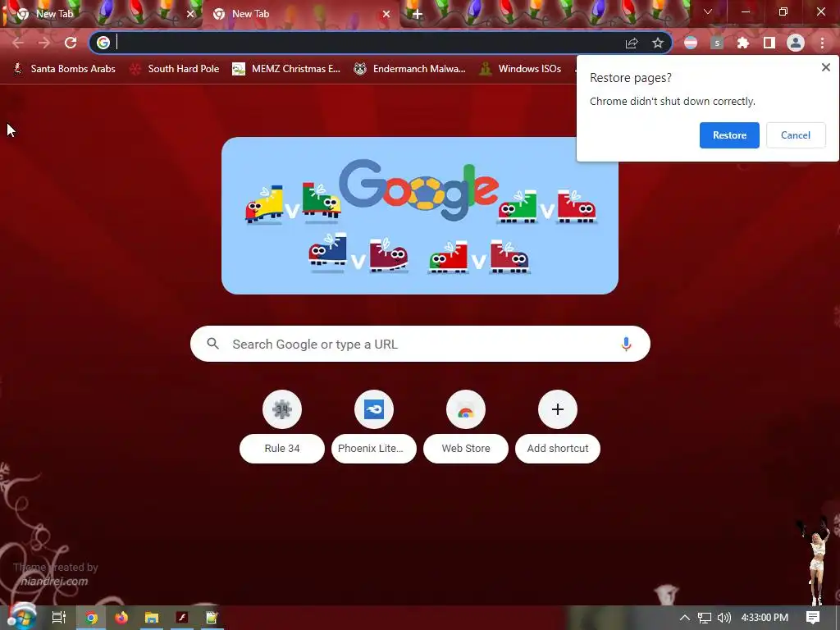Close the second New Tab
Image resolution: width=840 pixels, height=630 pixels.
386,14
